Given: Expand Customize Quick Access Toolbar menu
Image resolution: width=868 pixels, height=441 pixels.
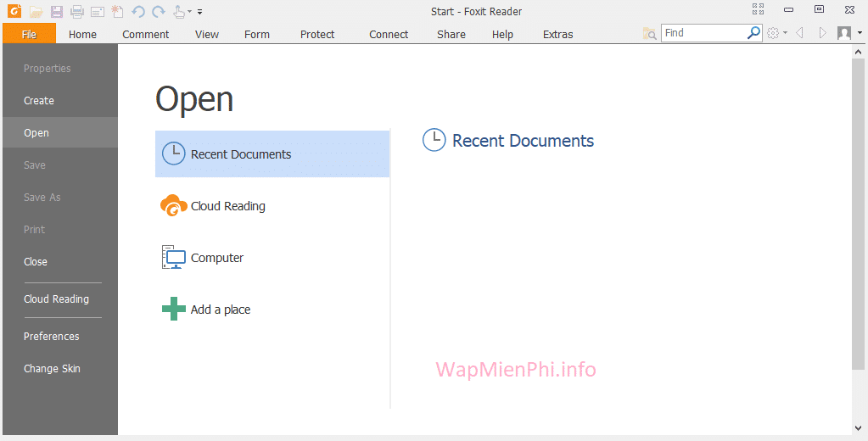Looking at the screenshot, I should [200, 12].
